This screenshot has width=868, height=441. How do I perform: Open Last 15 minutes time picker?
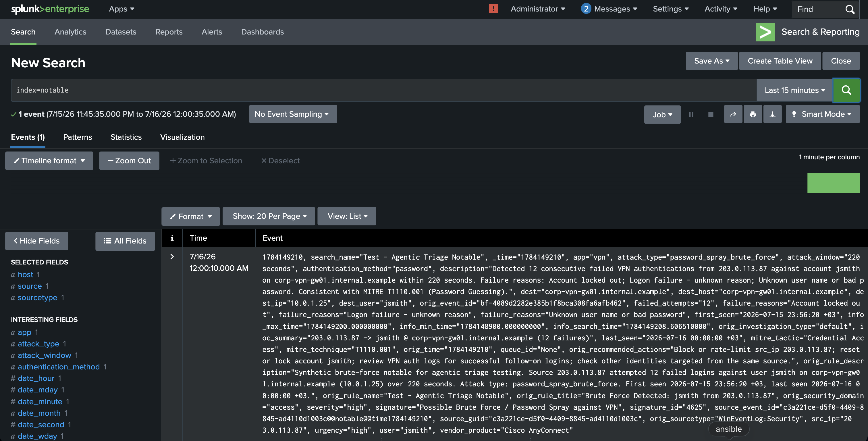[794, 90]
